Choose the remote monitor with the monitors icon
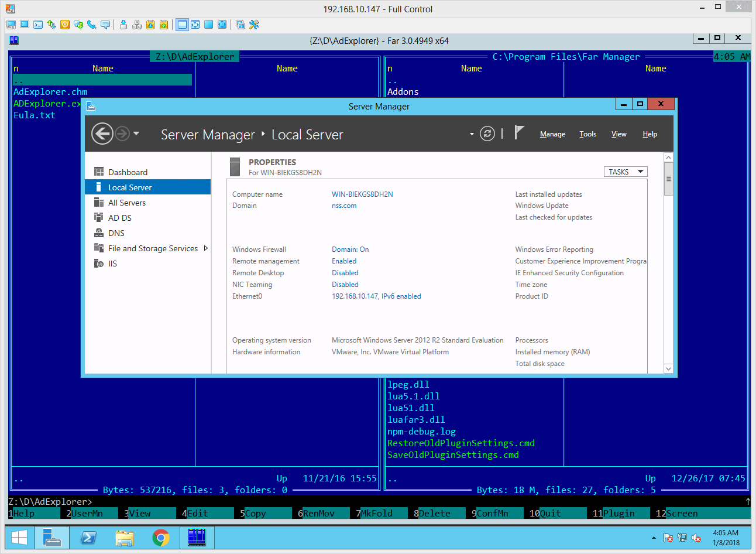This screenshot has width=756, height=554. pyautogui.click(x=240, y=25)
